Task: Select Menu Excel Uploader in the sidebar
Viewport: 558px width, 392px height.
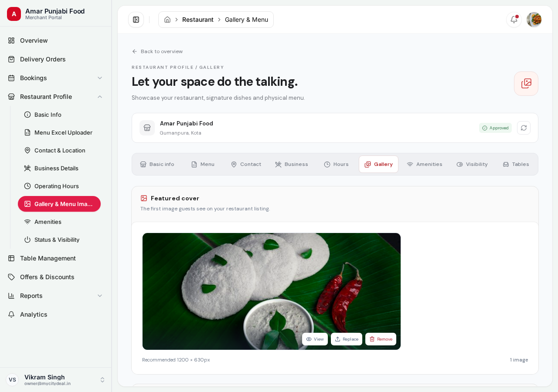Action: click(59, 132)
